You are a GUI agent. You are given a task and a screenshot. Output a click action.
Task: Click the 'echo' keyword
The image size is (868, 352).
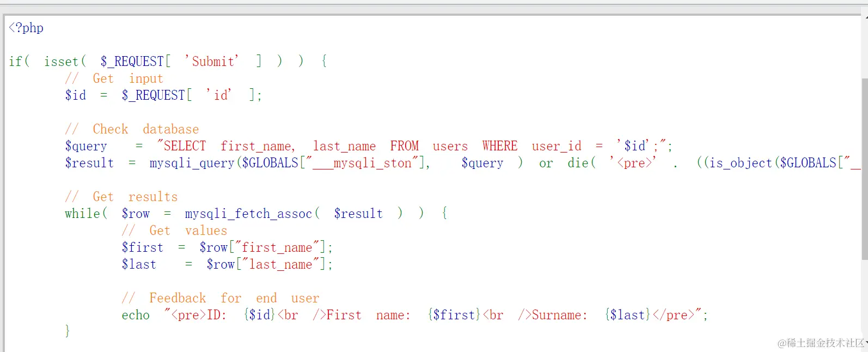point(136,315)
